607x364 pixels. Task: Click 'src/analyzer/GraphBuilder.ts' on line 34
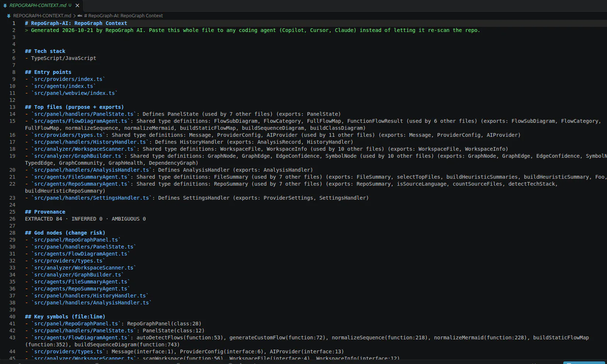point(78,275)
